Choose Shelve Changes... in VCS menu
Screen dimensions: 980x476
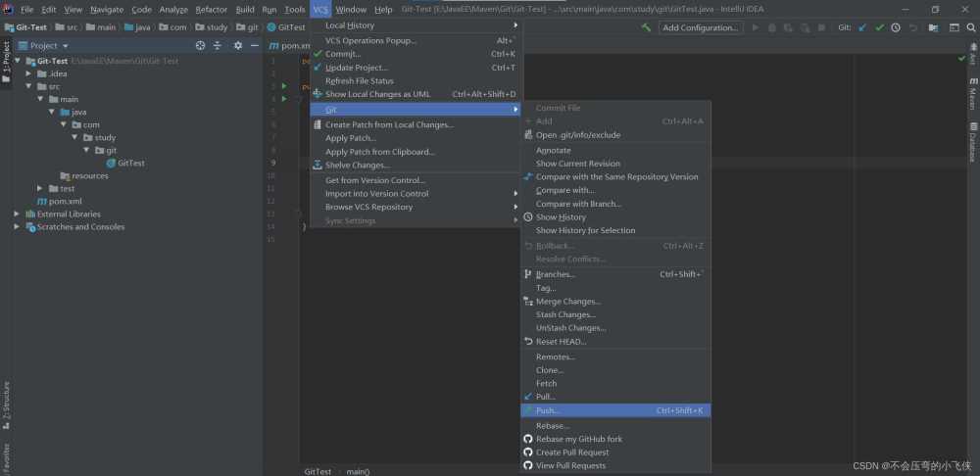click(x=416, y=165)
